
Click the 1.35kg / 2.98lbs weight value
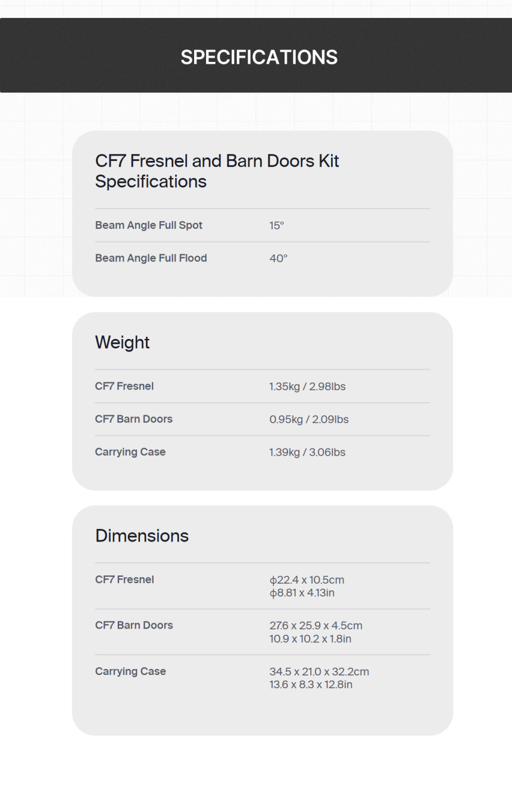tap(307, 387)
